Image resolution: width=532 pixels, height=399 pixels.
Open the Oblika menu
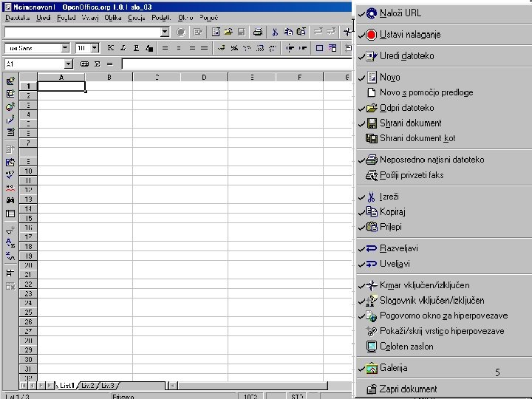point(113,18)
